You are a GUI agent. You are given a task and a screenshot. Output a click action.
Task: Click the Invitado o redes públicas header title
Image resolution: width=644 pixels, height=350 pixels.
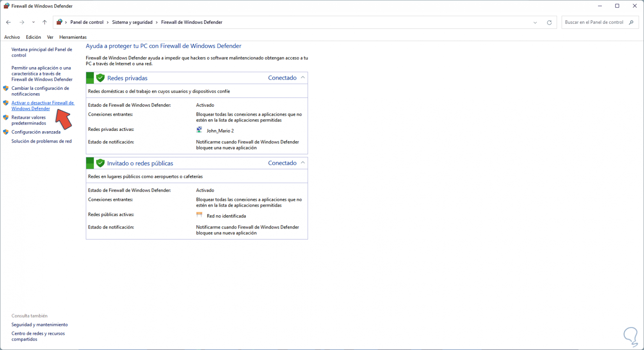tap(140, 163)
